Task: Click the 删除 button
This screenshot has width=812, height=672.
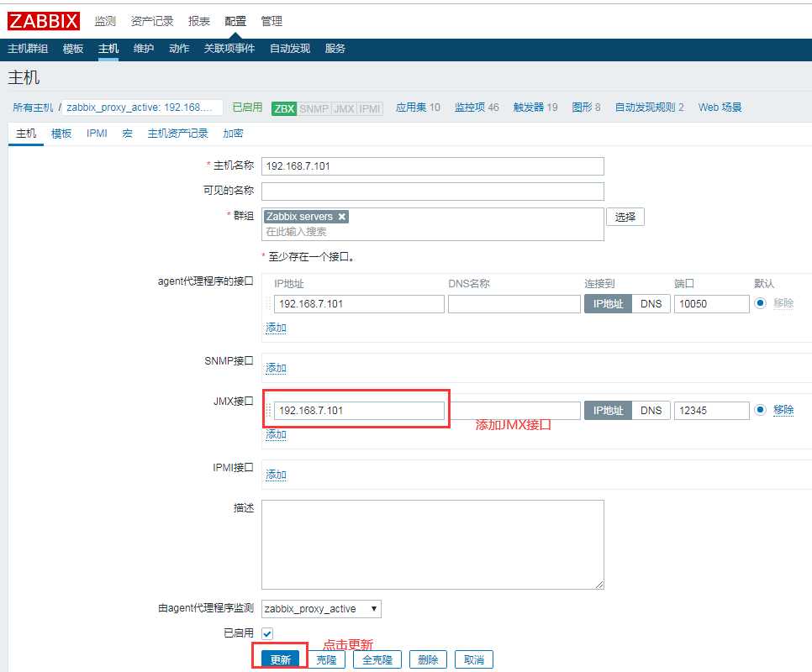Action: click(428, 659)
